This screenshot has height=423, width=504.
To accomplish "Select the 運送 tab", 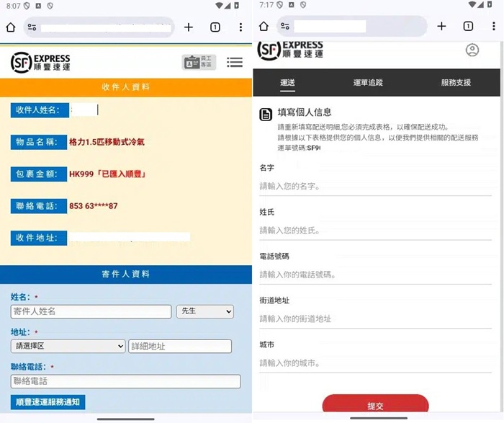I will [x=287, y=83].
